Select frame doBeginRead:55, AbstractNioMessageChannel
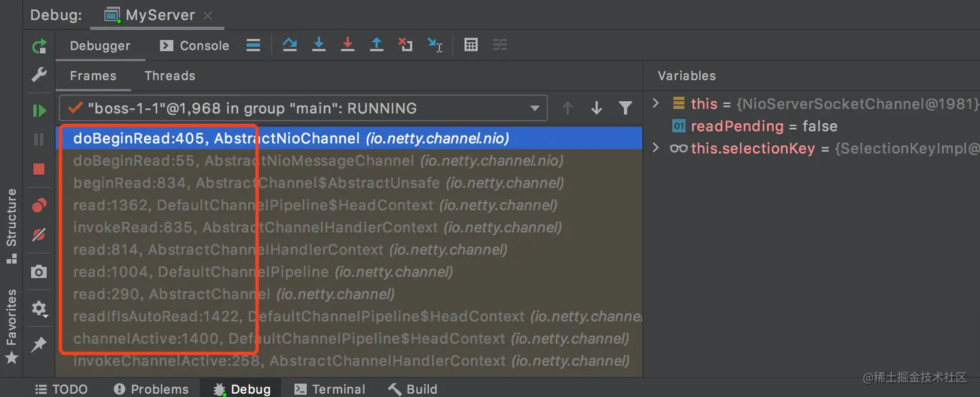 (x=349, y=160)
